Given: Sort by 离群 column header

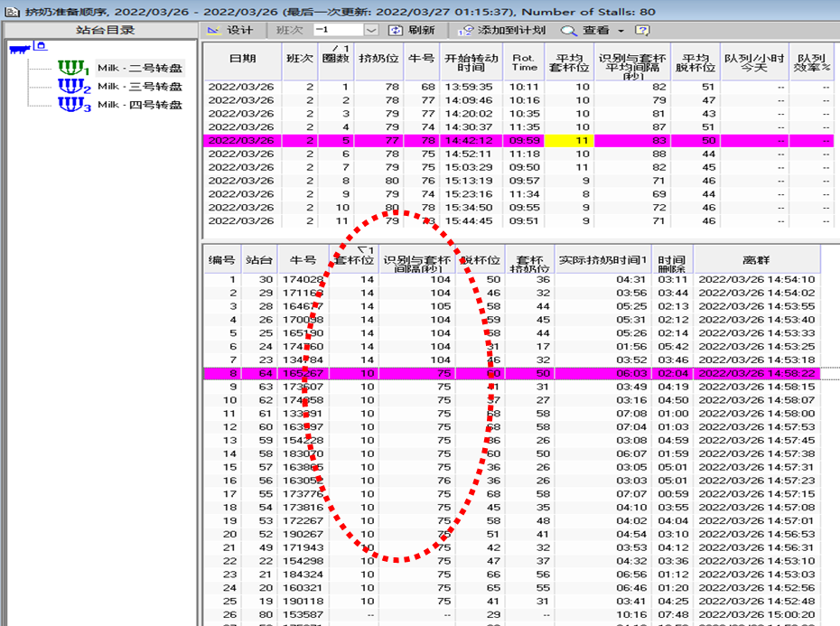Looking at the screenshot, I should click(756, 260).
